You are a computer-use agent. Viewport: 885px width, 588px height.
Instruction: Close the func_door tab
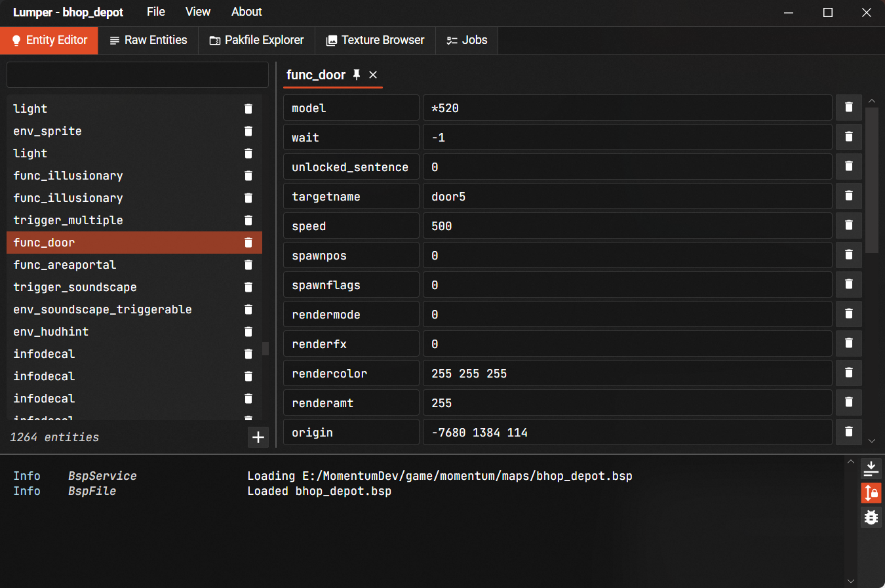coord(373,75)
